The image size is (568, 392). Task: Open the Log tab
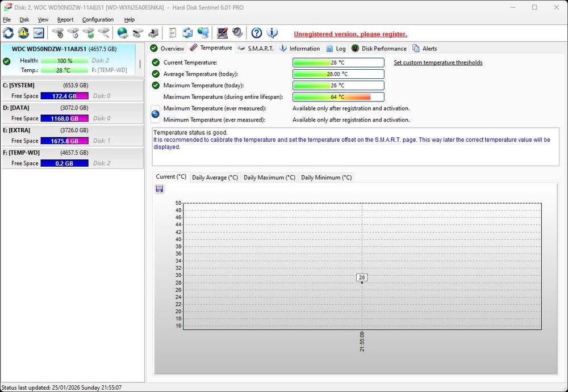[x=336, y=48]
